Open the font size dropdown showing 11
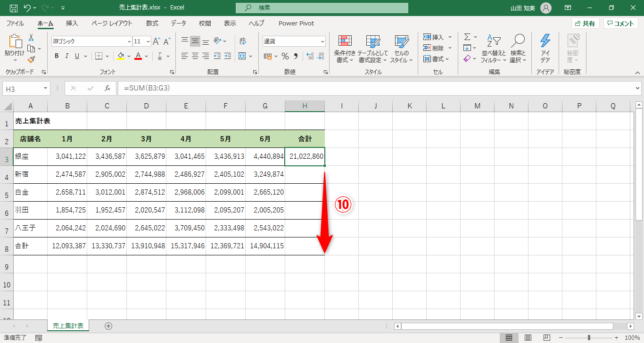Screen dimensions: 644x343 (148, 41)
